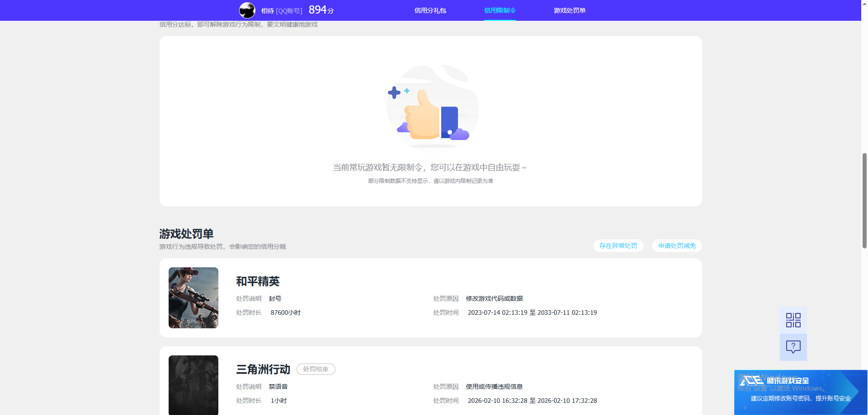Image resolution: width=868 pixels, height=415 pixels.
Task: Click the 修改游戏代码或数据 penalty reason
Action: [494, 298]
